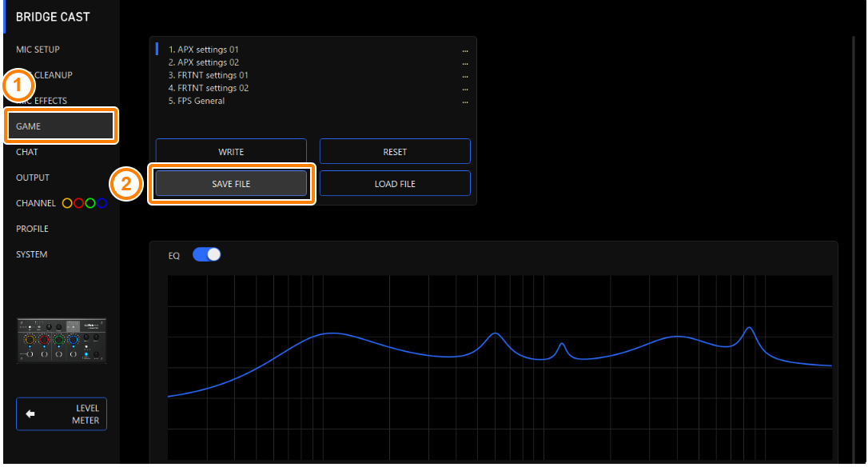Open options menu for APX settings 01

pos(464,50)
